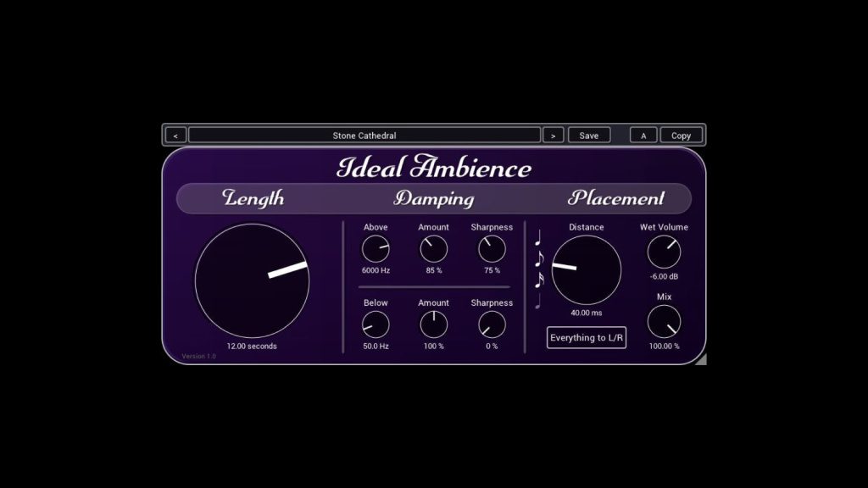The height and width of the screenshot is (488, 868).
Task: Click the Below Amount knob at 100%
Action: point(433,325)
